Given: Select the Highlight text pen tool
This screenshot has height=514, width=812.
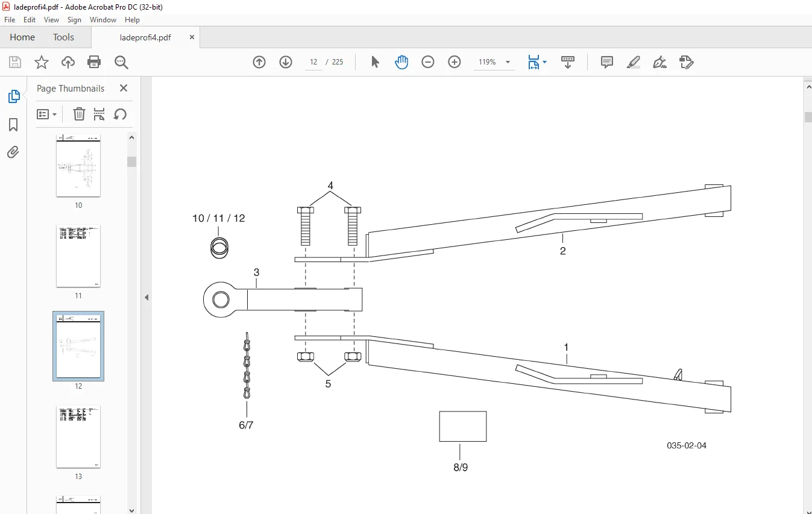Looking at the screenshot, I should click(633, 62).
